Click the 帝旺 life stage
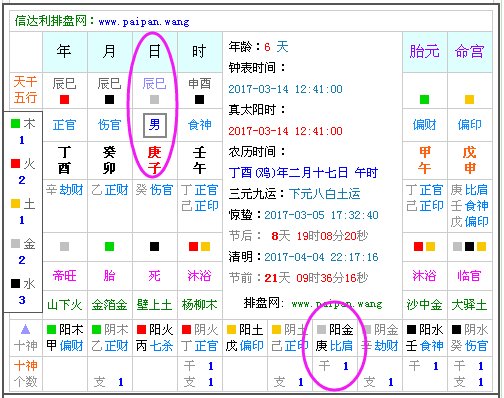This screenshot has height=398, width=504. (x=64, y=276)
